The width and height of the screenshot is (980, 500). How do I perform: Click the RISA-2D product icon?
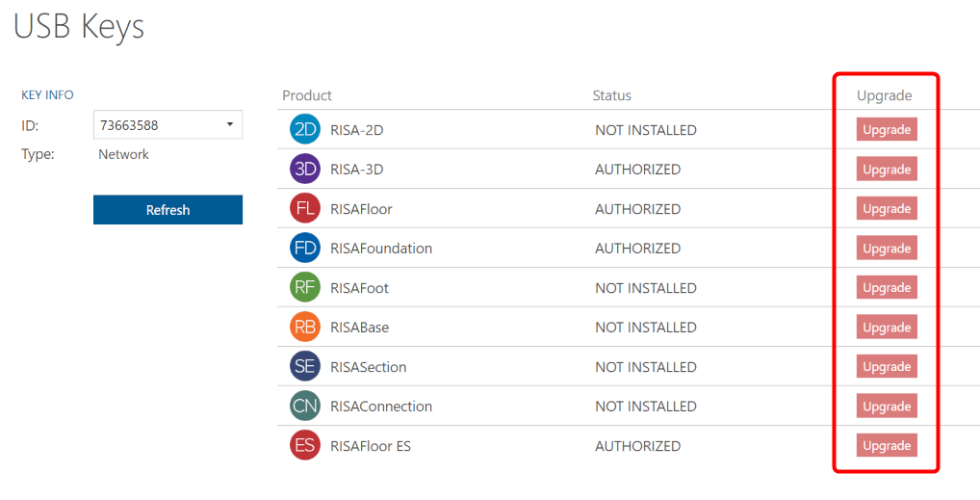pyautogui.click(x=305, y=130)
